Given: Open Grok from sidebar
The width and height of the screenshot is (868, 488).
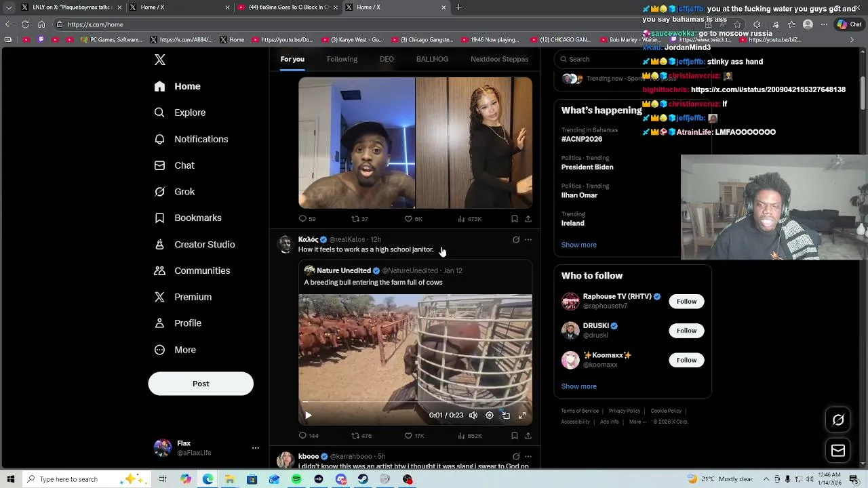Looking at the screenshot, I should coord(174,192).
